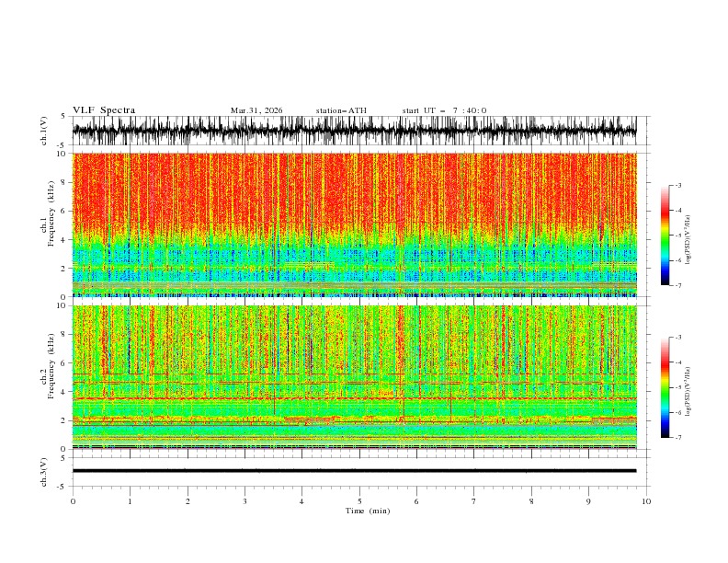Click the "3" minute time axis tick

pyautogui.click(x=245, y=501)
